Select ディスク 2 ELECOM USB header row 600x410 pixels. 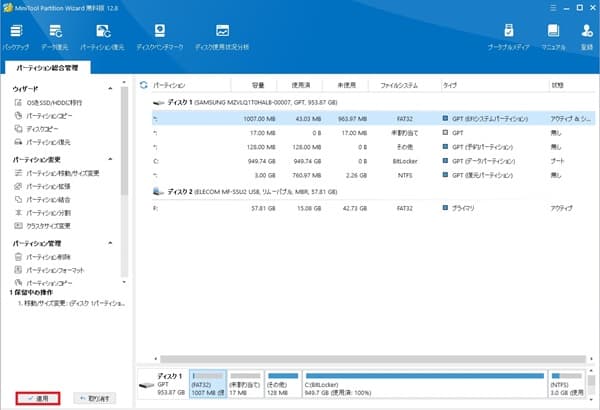point(373,192)
